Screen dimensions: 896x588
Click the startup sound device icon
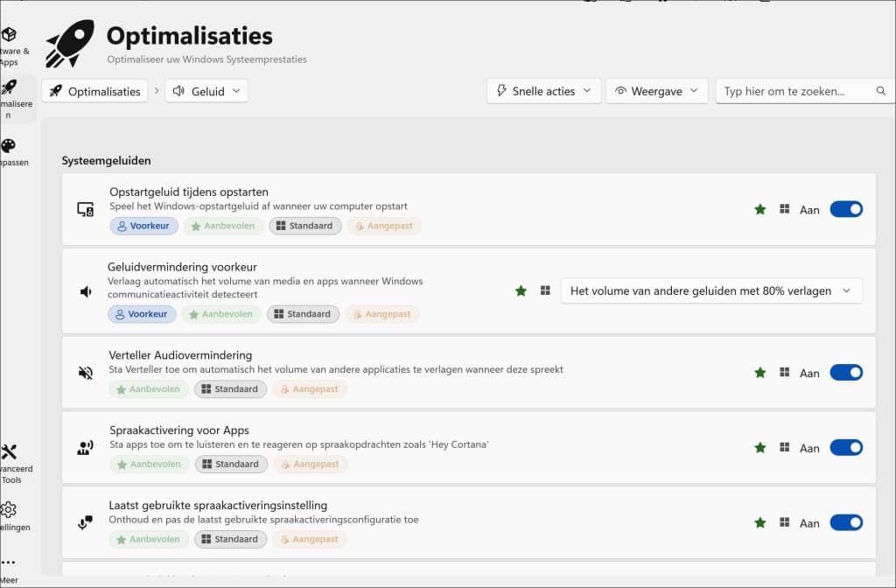pyautogui.click(x=85, y=210)
